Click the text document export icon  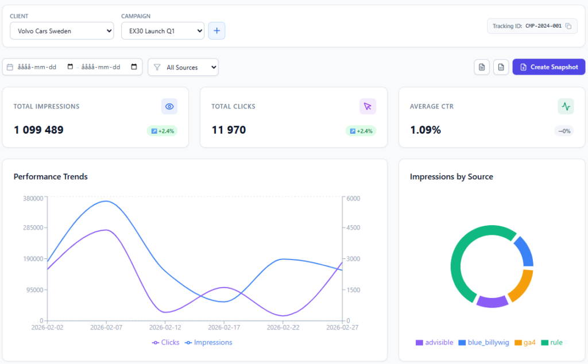click(482, 67)
